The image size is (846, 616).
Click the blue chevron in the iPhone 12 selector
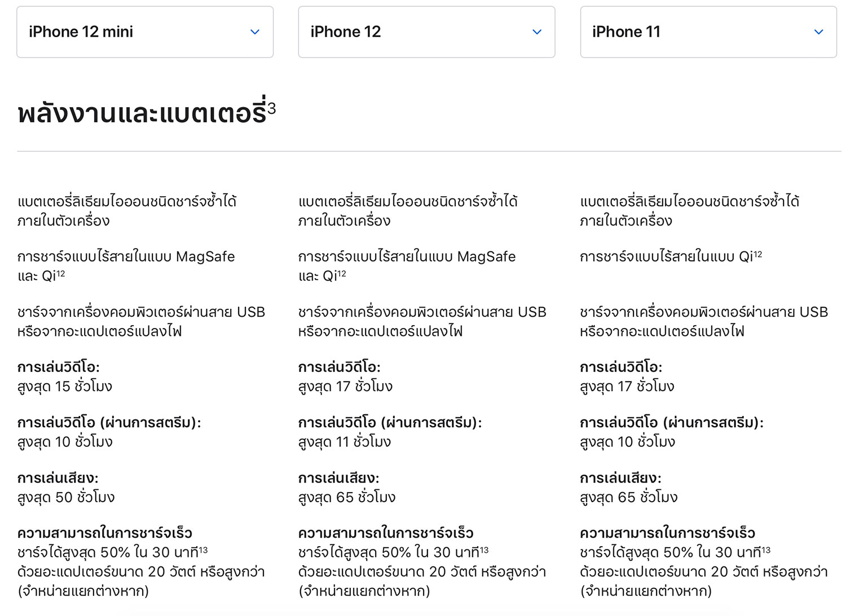537,32
